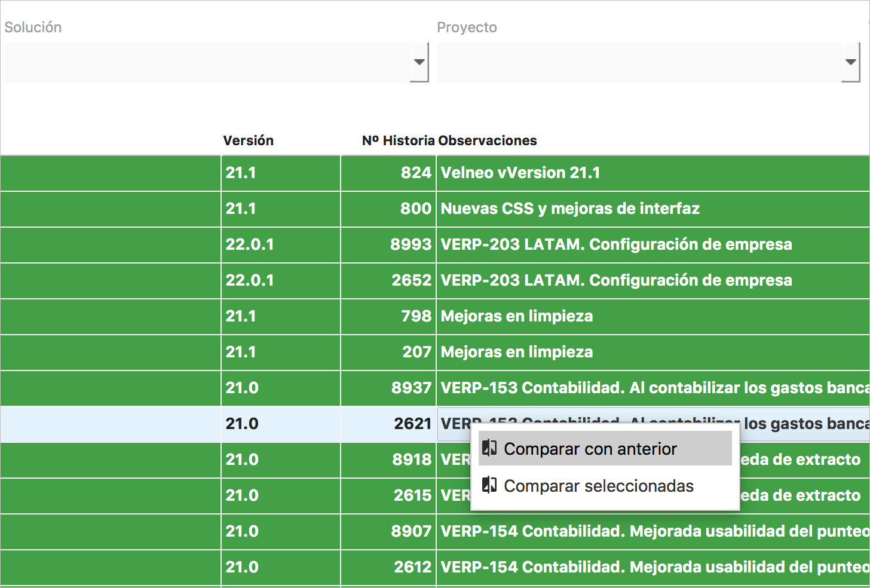870x588 pixels.
Task: Select Mejoras en limpieza row numbered 798
Action: pyautogui.click(x=517, y=317)
